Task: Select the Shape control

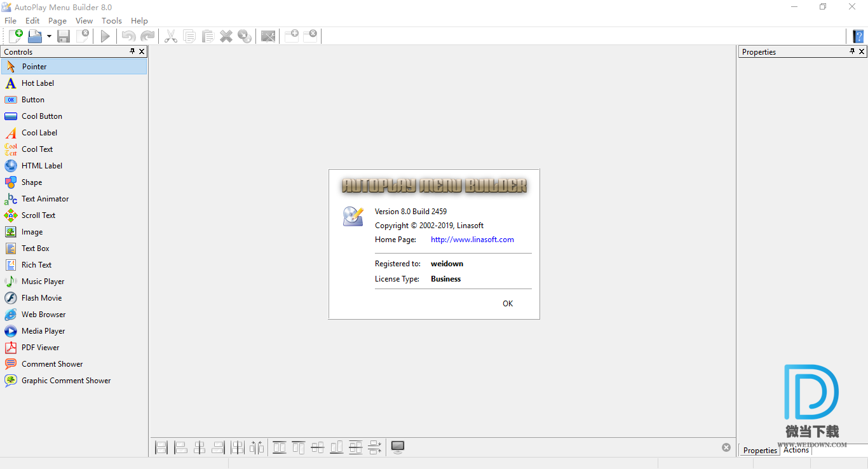Action: 74,182
